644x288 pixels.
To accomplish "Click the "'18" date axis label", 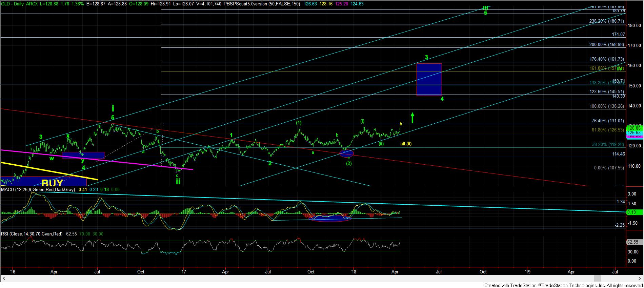I will tap(354, 272).
